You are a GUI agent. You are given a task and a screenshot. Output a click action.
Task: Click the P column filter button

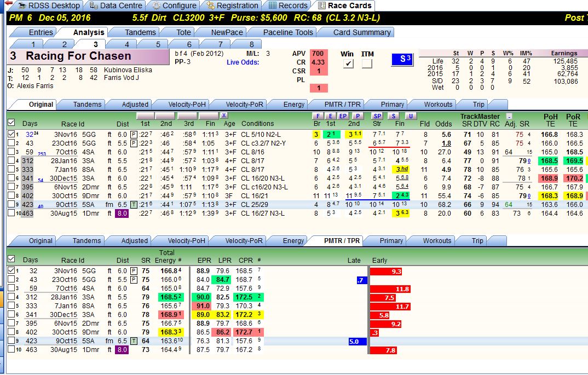(358, 116)
